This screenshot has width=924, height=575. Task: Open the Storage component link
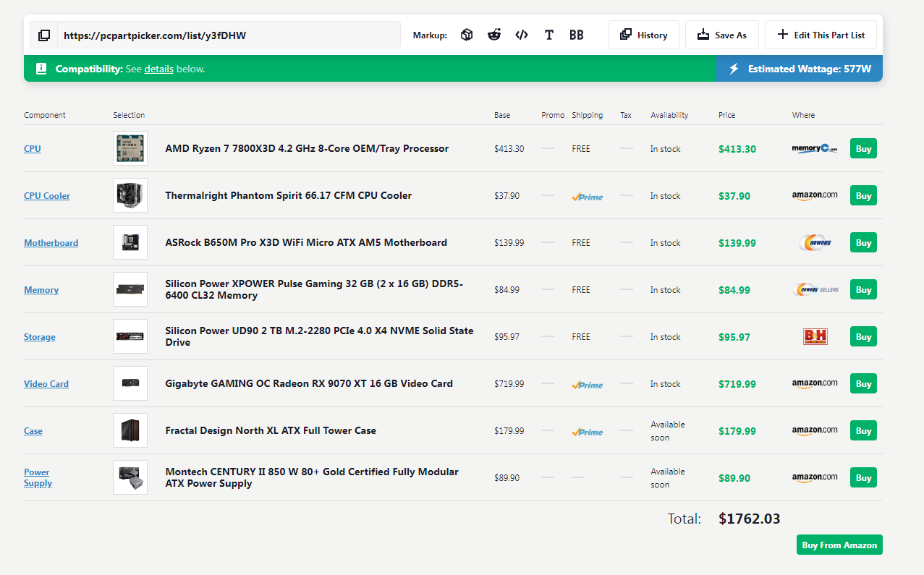[40, 336]
